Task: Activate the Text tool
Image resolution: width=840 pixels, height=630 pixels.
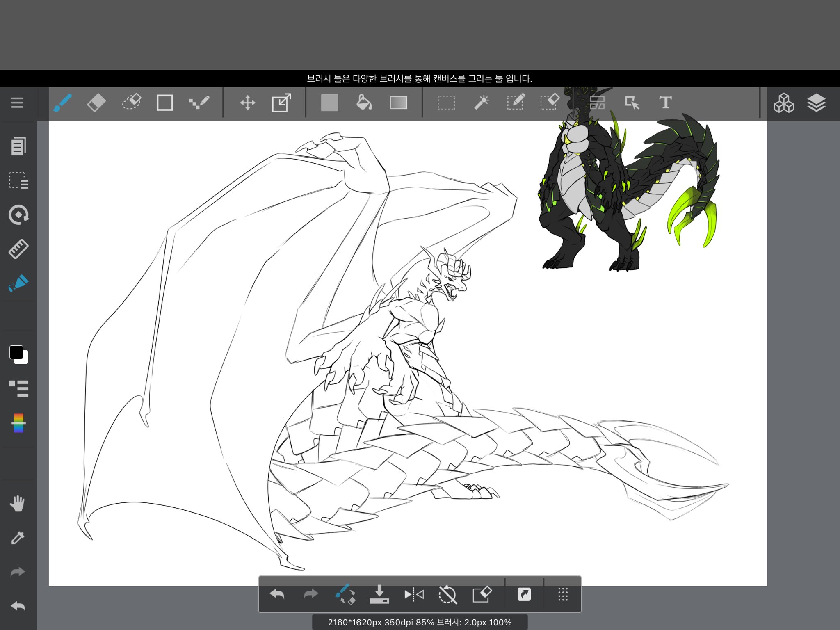Action: [x=665, y=103]
